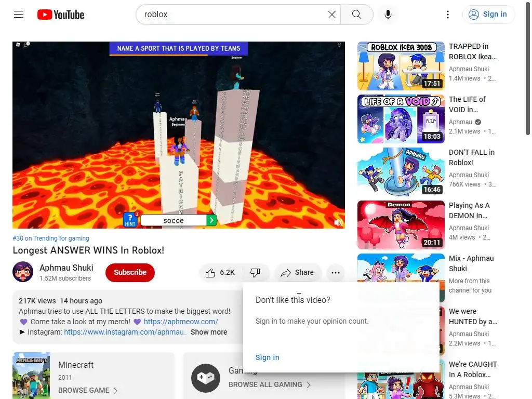Subscribe to Aphmau Shuki
Viewport: 532px width, 399px height.
(x=130, y=272)
